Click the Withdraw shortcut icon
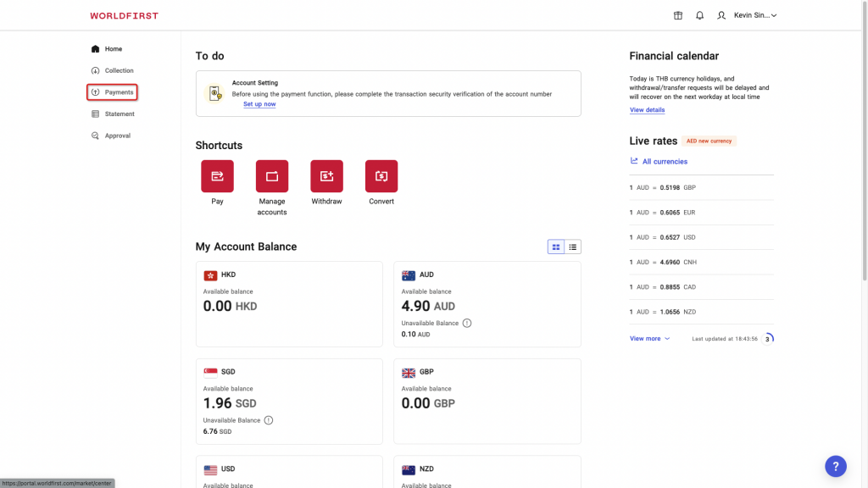The height and width of the screenshot is (488, 868). click(x=326, y=176)
